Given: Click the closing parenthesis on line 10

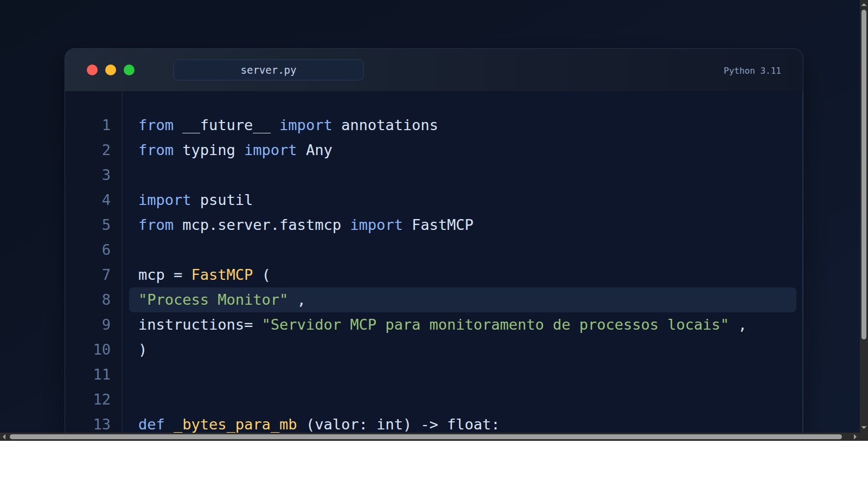Looking at the screenshot, I should pyautogui.click(x=143, y=350).
